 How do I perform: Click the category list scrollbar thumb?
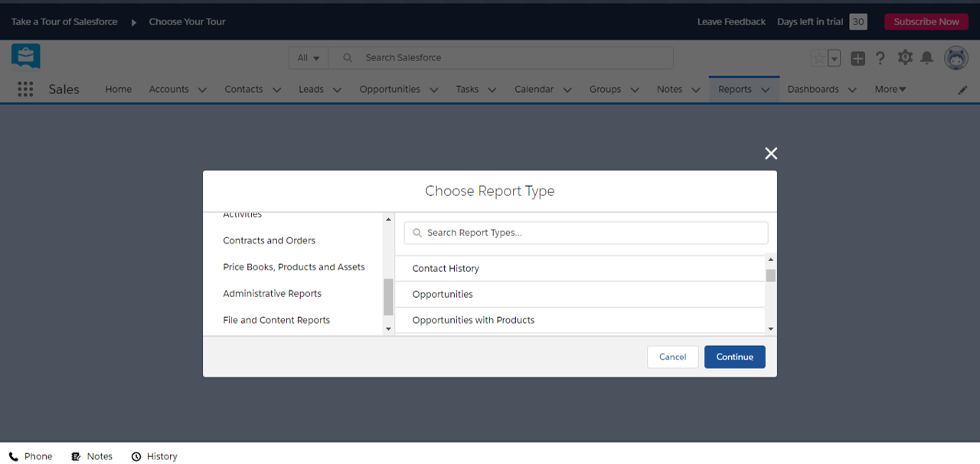(x=388, y=297)
